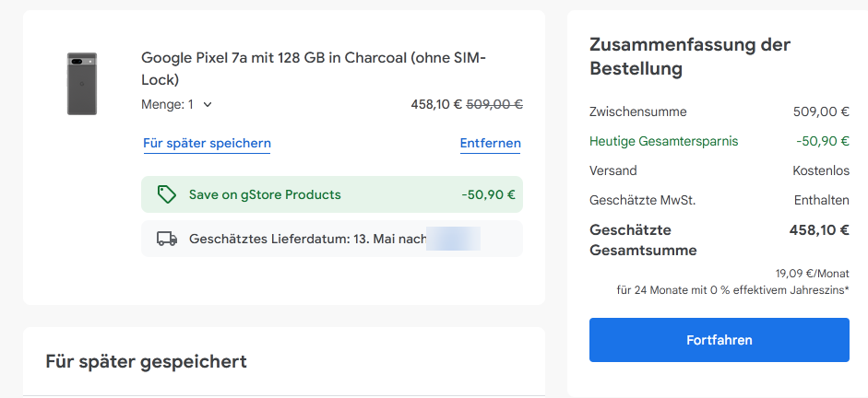Click the 0 % effektivem Jahreszins note
This screenshot has height=398, width=868.
pos(733,289)
